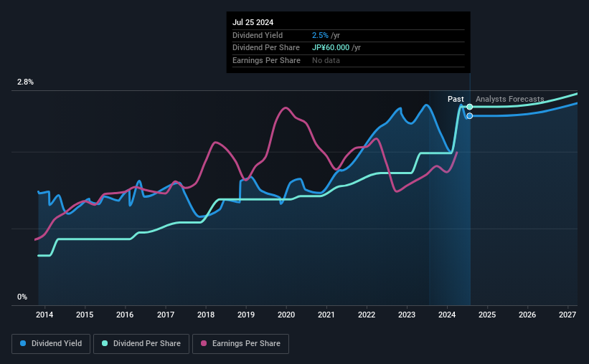Click the 2021 x-axis label
The image size is (589, 364).
tap(326, 315)
